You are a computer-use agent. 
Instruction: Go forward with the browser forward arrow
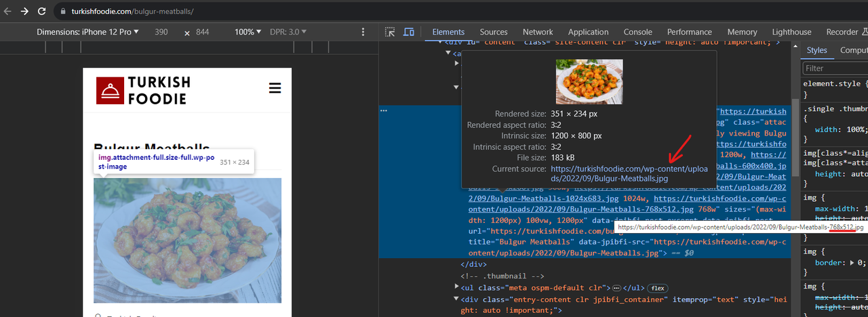25,12
